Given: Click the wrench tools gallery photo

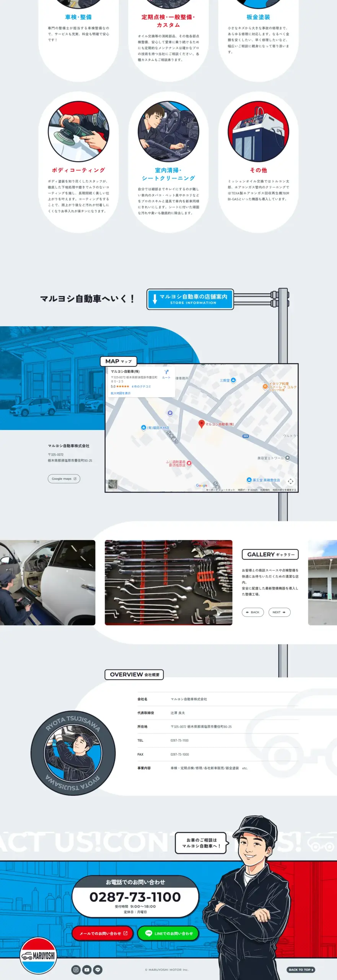Looking at the screenshot, I should coord(168,582).
